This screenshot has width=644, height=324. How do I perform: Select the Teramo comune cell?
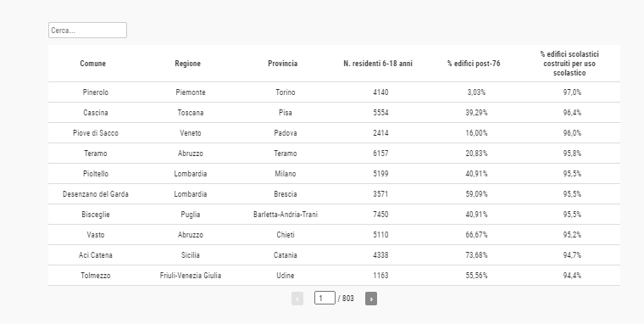click(95, 154)
